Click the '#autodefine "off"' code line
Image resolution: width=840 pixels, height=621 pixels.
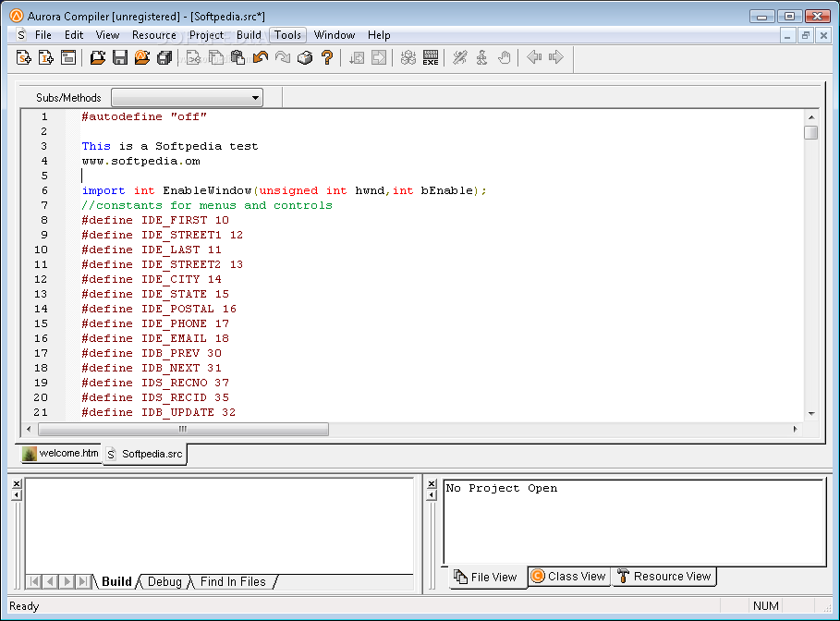pos(144,116)
